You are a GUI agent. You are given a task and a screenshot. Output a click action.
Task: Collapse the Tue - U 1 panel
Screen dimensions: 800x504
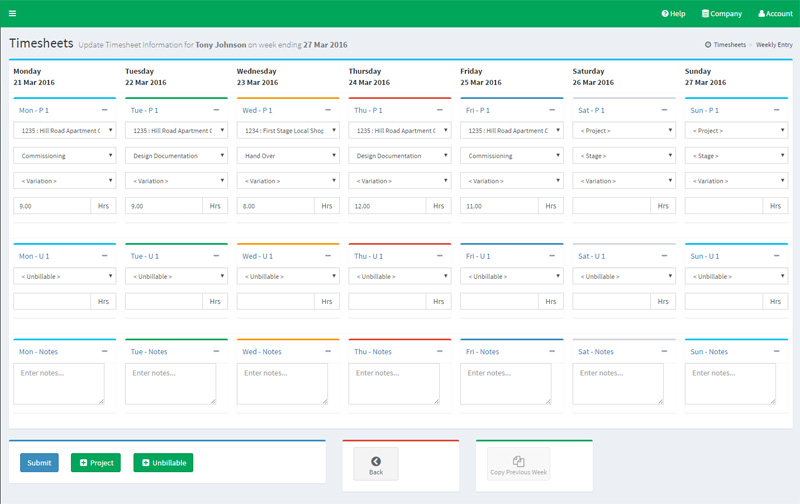coord(216,256)
